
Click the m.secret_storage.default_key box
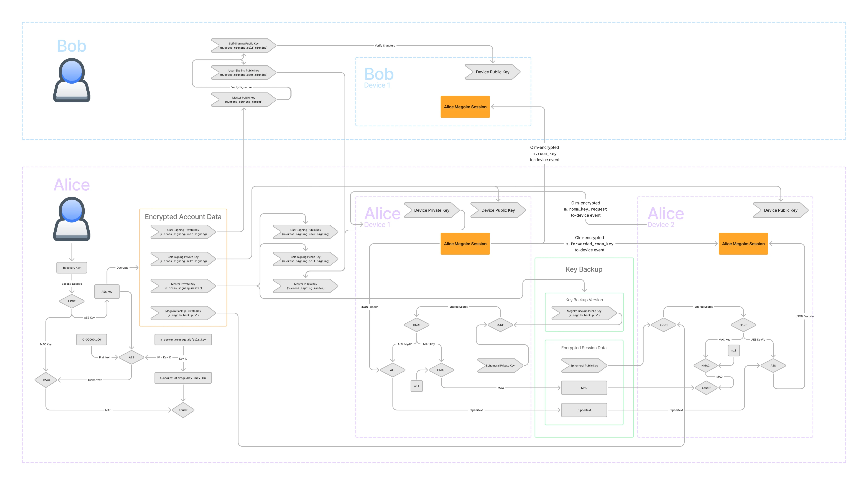[183, 340]
